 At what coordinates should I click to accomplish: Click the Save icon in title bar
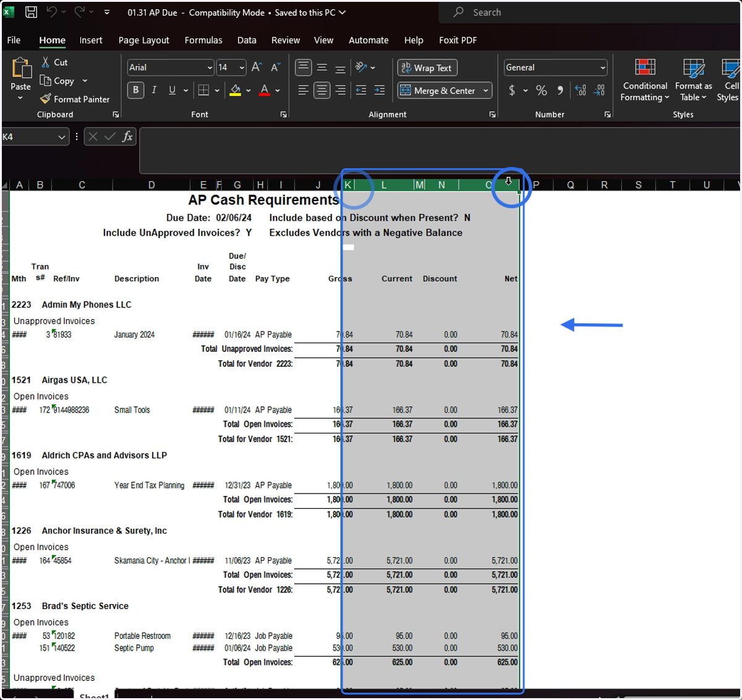pyautogui.click(x=31, y=12)
